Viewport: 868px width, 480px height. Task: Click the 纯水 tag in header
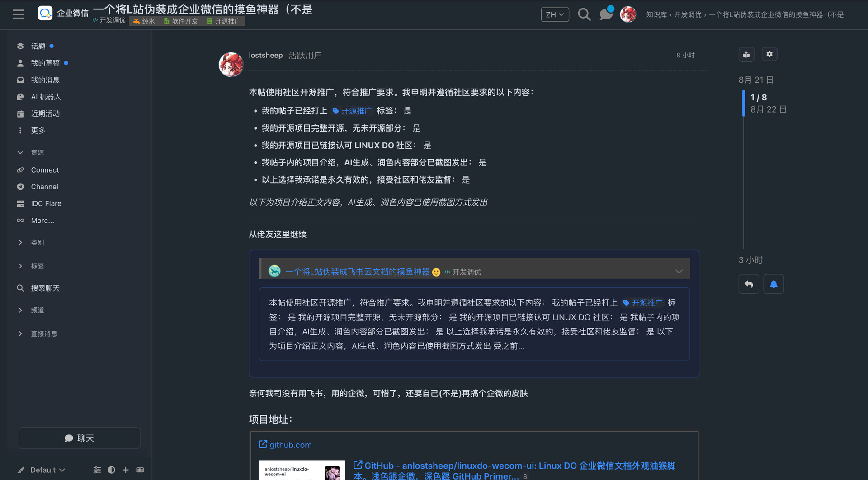tap(144, 21)
